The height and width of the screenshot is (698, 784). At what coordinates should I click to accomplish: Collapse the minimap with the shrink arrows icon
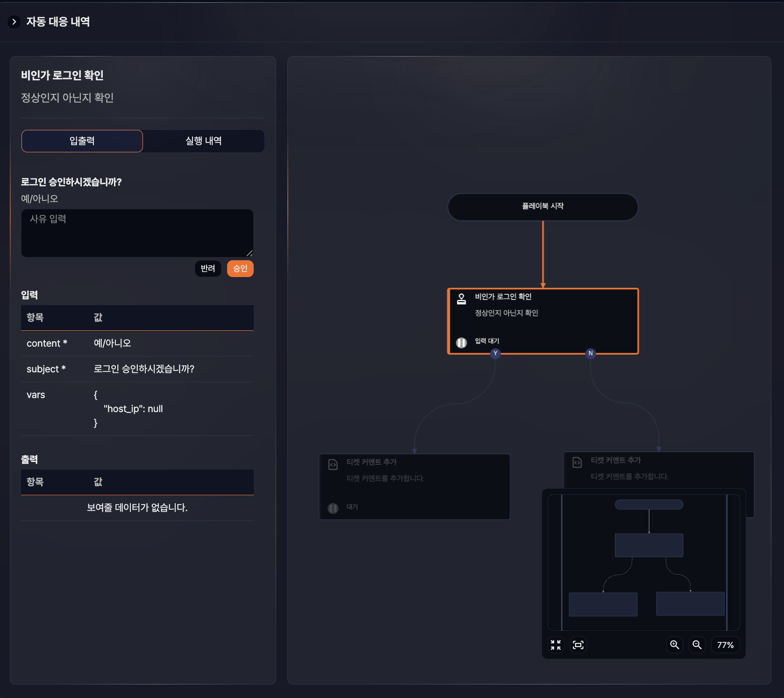coord(556,645)
